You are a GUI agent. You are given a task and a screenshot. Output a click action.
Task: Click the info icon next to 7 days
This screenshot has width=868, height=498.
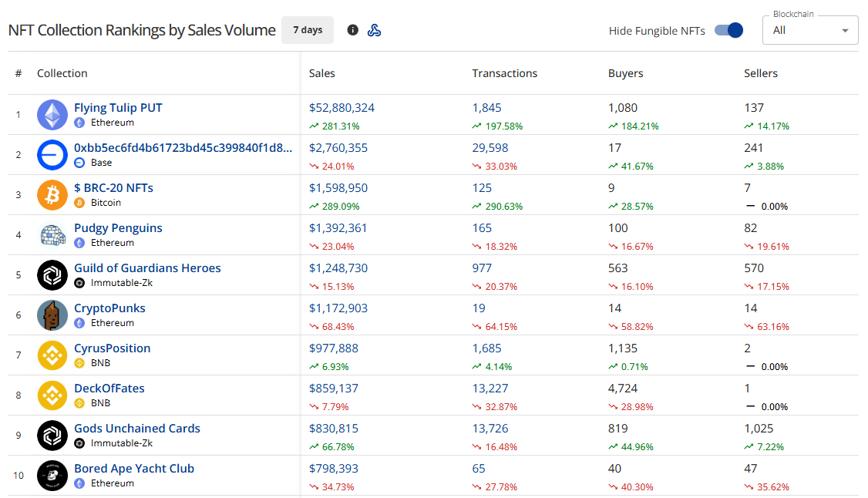click(353, 30)
